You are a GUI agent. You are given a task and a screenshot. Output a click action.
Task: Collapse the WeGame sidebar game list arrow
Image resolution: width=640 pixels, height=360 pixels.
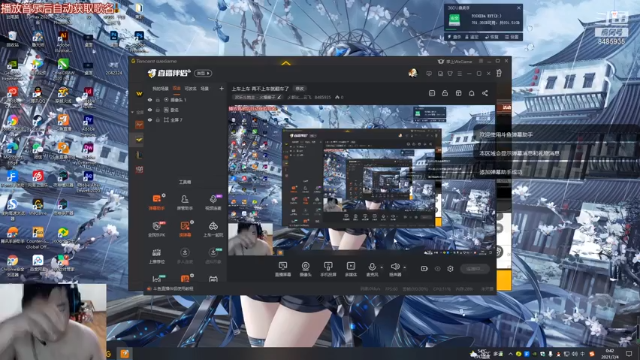pyautogui.click(x=132, y=112)
